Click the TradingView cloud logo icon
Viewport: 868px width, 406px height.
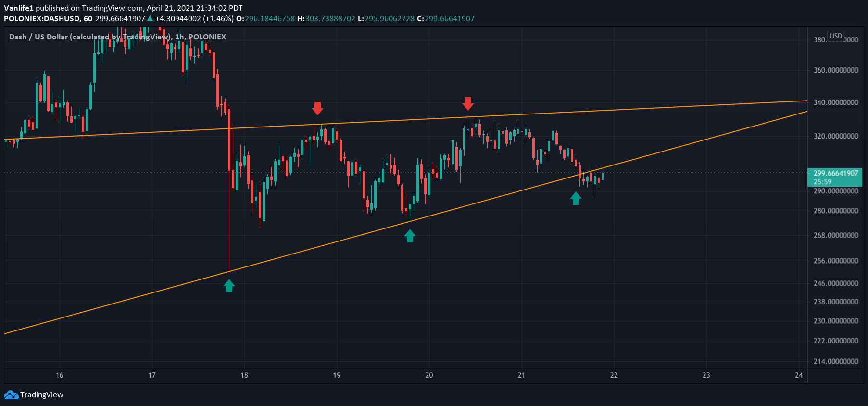point(11,395)
